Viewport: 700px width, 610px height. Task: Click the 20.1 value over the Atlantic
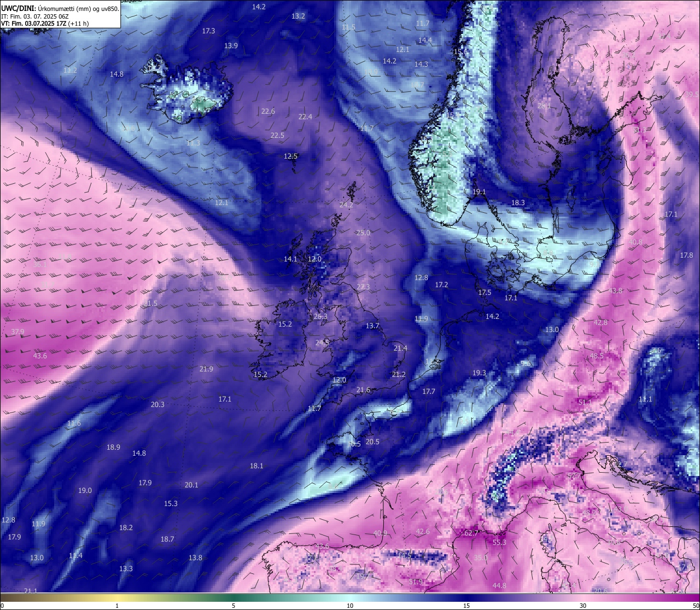click(191, 485)
